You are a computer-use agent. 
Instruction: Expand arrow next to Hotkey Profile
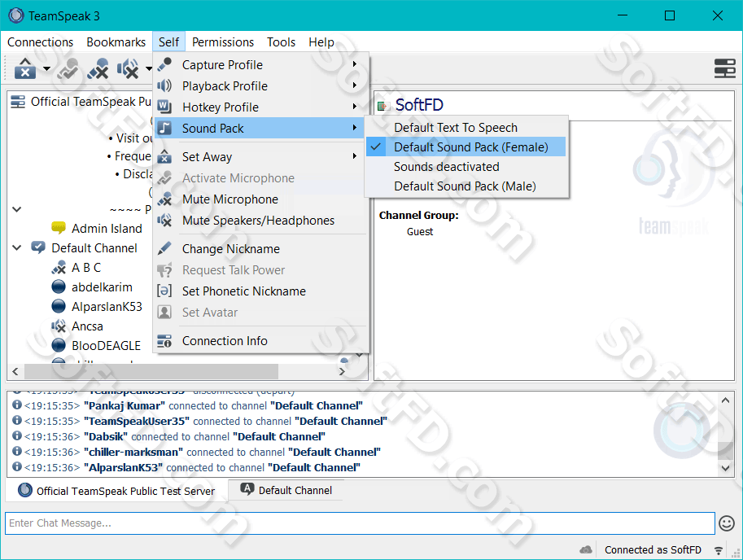click(x=355, y=107)
